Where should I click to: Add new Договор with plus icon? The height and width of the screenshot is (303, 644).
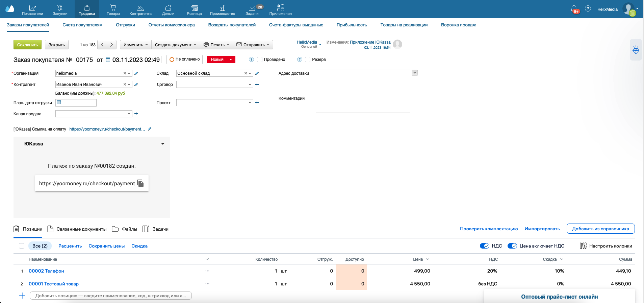pos(257,85)
